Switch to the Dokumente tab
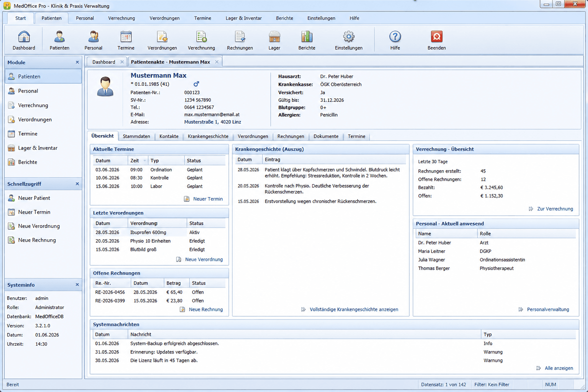This screenshot has width=588, height=392. tap(326, 136)
